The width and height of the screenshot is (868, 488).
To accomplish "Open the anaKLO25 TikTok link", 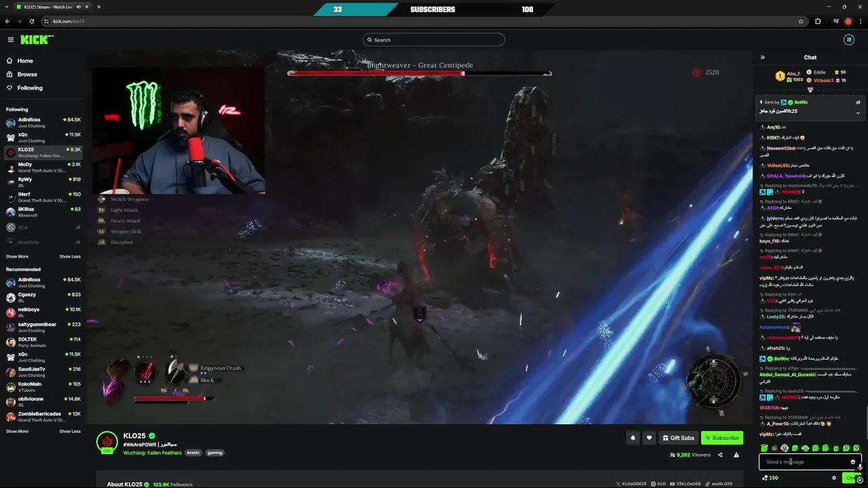I will click(718, 484).
